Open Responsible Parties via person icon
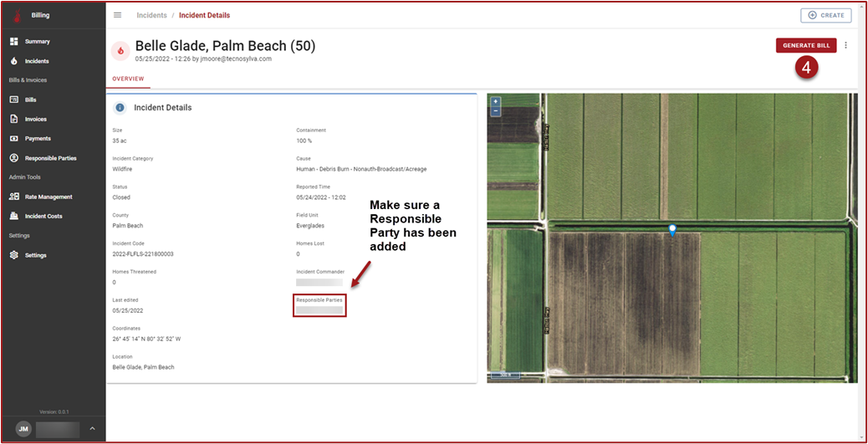 pos(14,158)
